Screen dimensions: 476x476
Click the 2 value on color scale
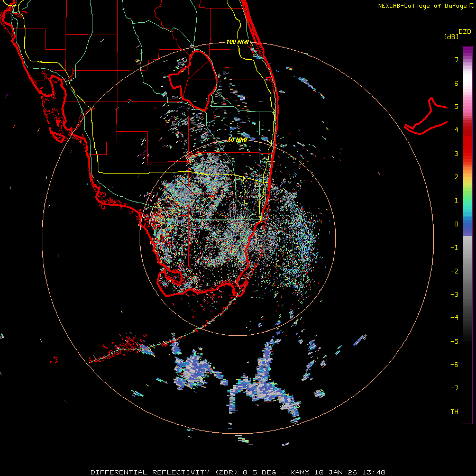(x=456, y=177)
